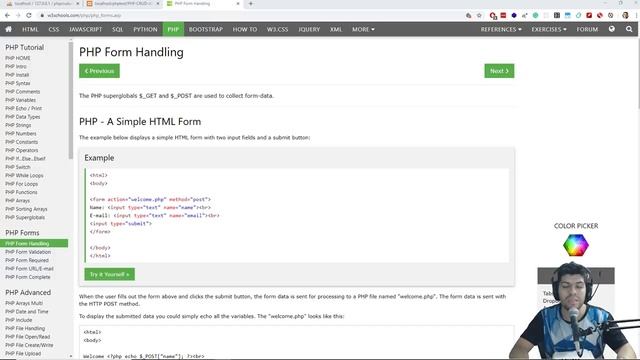Open PHP Echo / Print in sidebar
This screenshot has height=360, width=640.
coord(23,108)
